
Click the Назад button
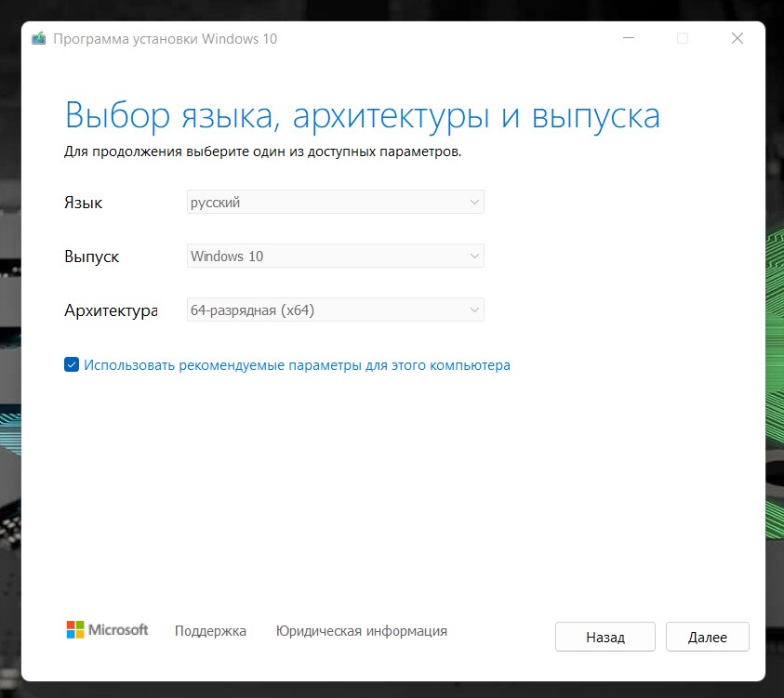pos(605,637)
